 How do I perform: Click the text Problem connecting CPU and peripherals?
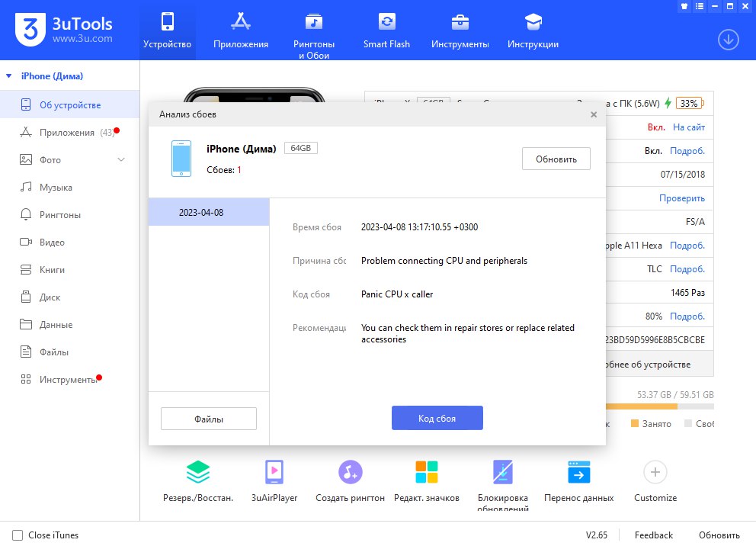(x=444, y=261)
